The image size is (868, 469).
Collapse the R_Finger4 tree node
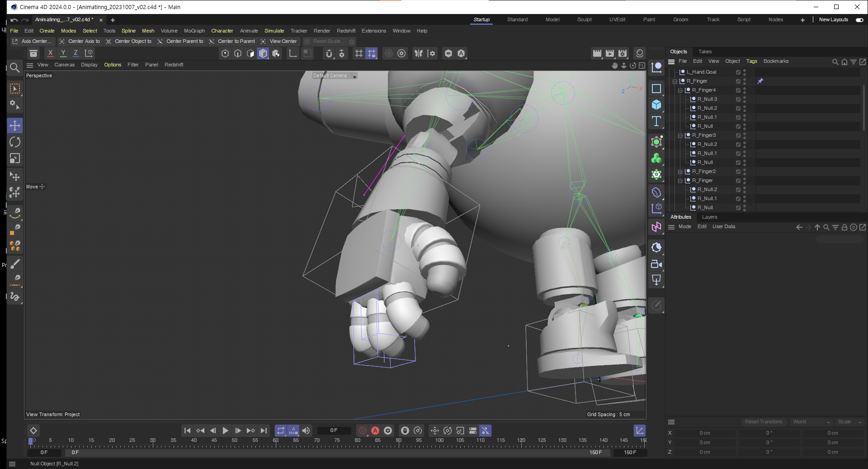[680, 90]
